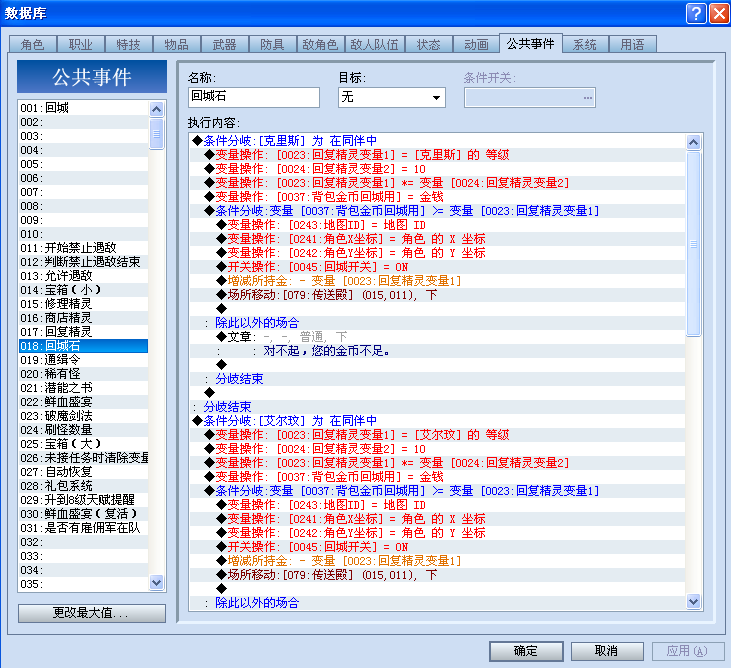
Task: Switch to the 角色 tab
Action: pos(33,45)
